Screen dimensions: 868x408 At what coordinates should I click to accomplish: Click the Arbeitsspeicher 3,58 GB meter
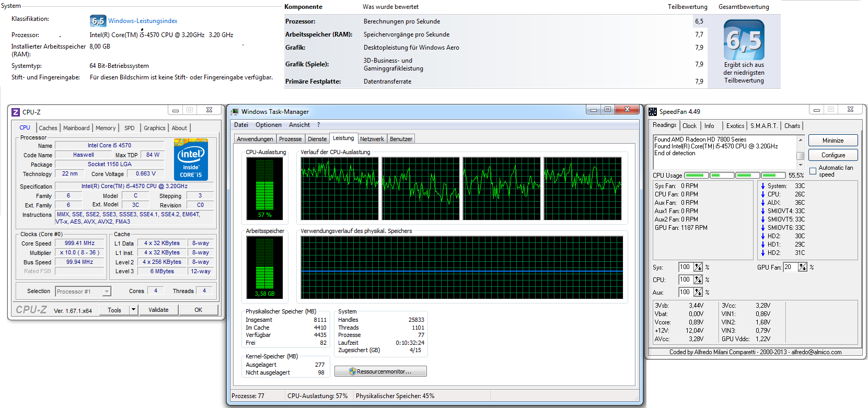click(x=265, y=267)
